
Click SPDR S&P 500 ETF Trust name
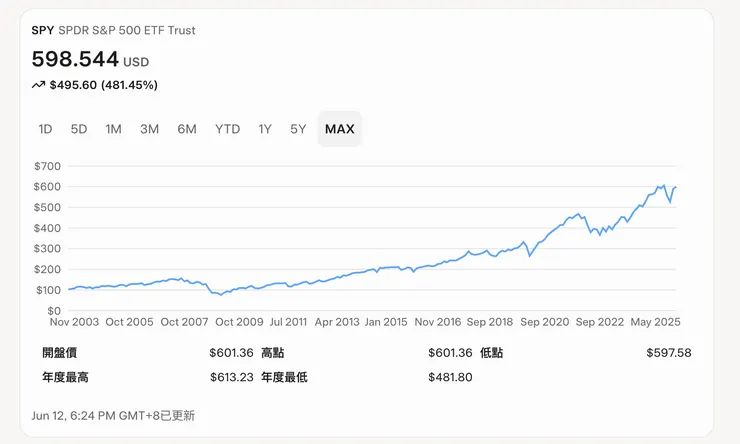coord(126,30)
